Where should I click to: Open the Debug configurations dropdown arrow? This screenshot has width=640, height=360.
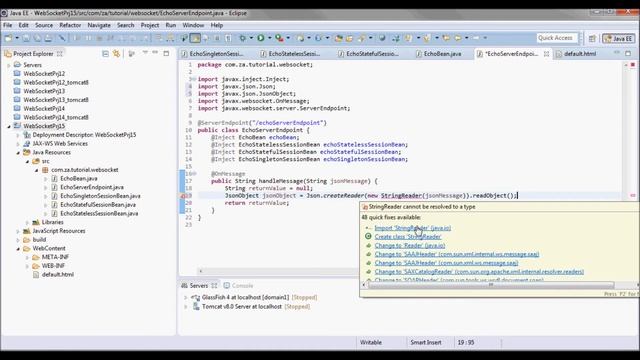(x=251, y=38)
